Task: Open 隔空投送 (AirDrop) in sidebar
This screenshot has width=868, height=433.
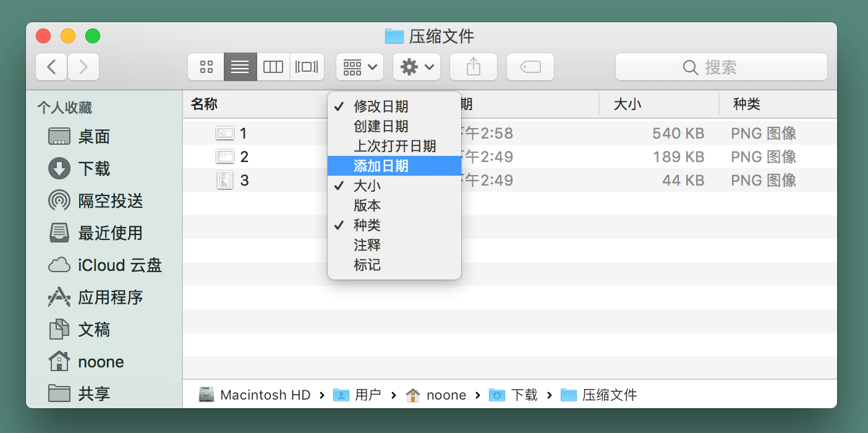Action: coord(110,201)
